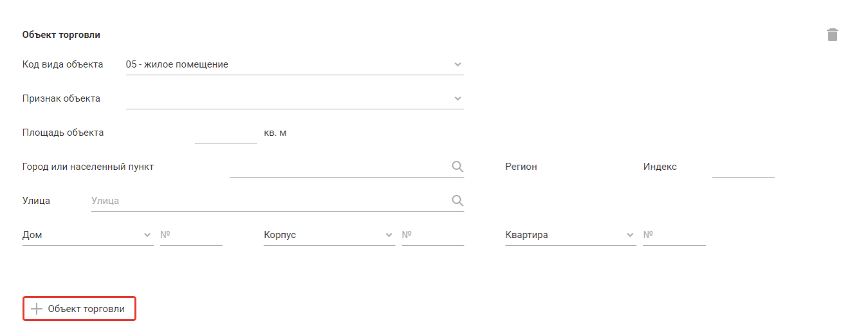Click the Регион label

click(x=521, y=167)
